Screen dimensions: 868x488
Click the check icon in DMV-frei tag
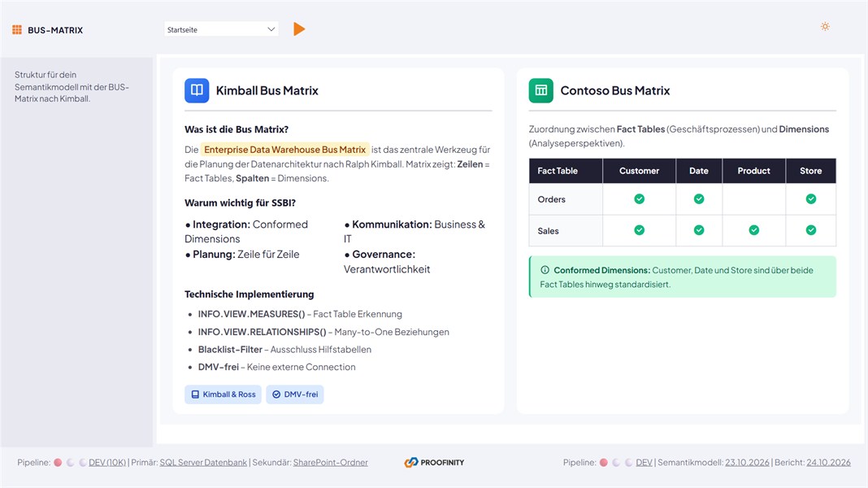coord(276,394)
